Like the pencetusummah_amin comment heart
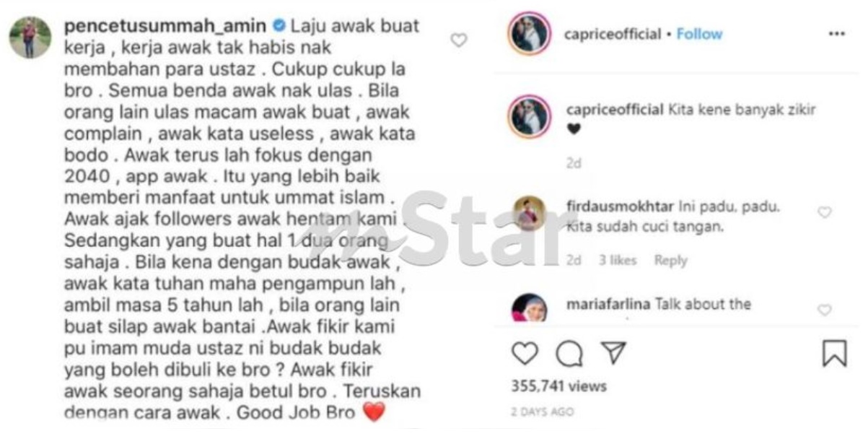 [459, 41]
